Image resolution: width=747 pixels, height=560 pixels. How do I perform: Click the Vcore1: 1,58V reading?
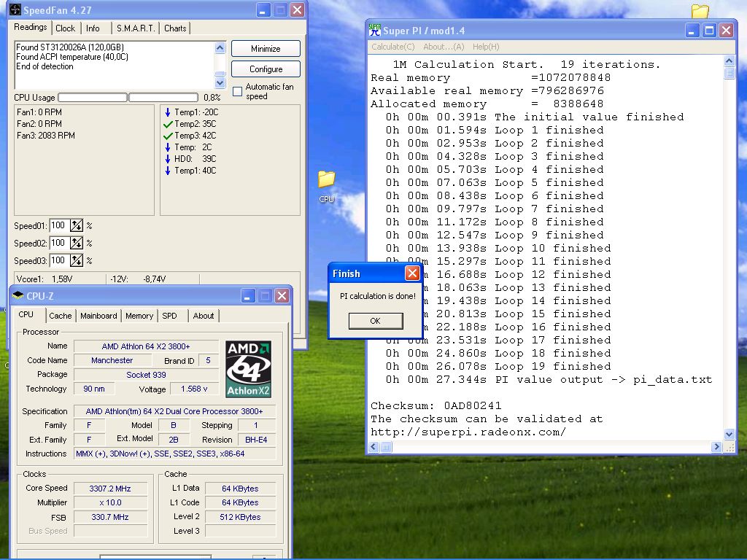[44, 279]
